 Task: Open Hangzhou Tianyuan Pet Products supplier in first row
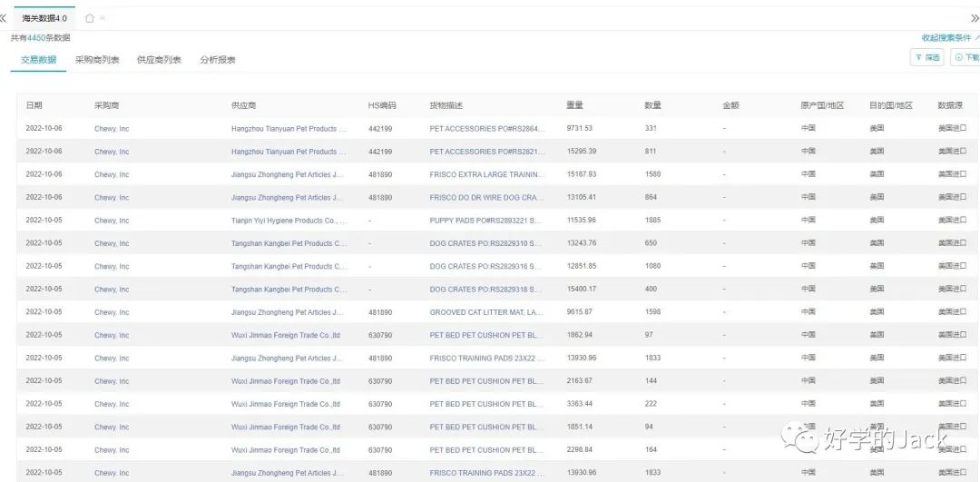tap(289, 129)
